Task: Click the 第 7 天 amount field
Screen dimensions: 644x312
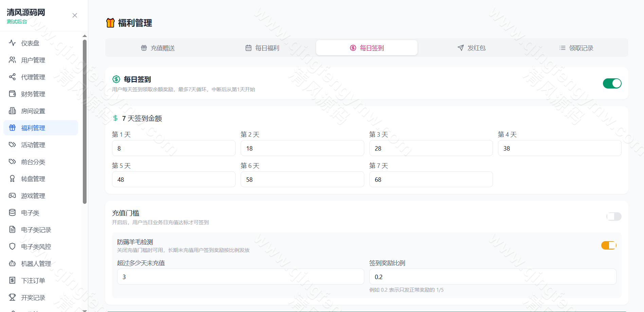Action: click(431, 179)
